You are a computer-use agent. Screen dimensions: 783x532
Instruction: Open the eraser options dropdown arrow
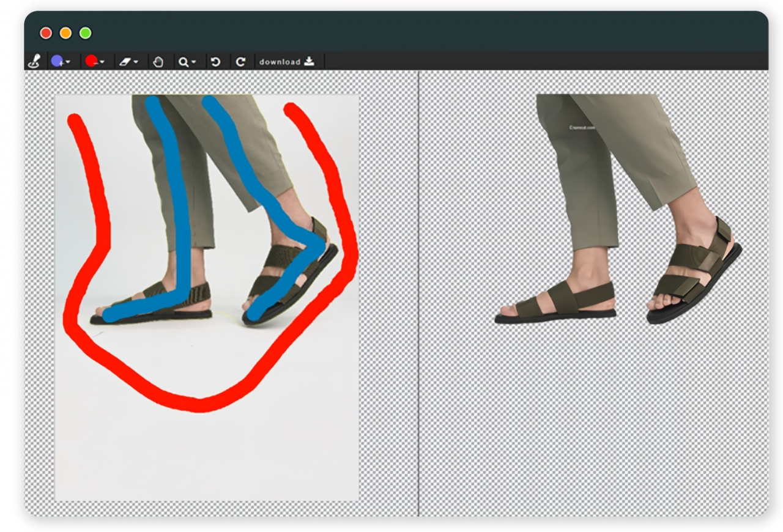coord(135,62)
